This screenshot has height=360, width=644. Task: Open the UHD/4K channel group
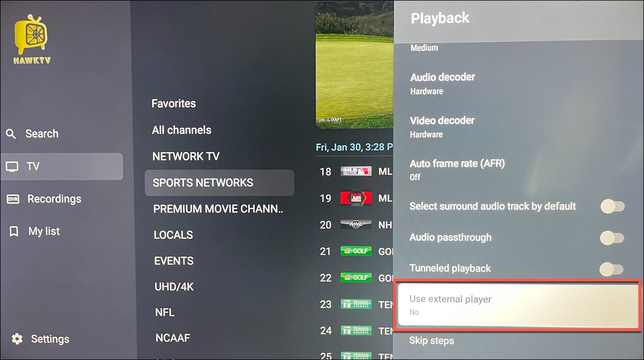click(x=174, y=287)
